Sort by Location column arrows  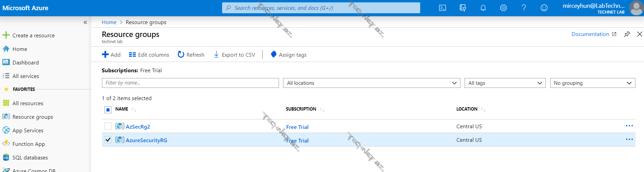[483, 110]
